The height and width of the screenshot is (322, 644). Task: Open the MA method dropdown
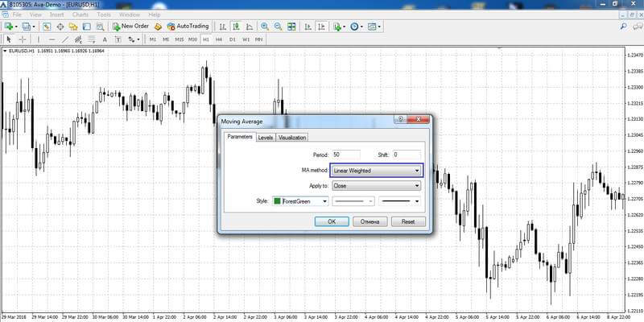click(376, 171)
